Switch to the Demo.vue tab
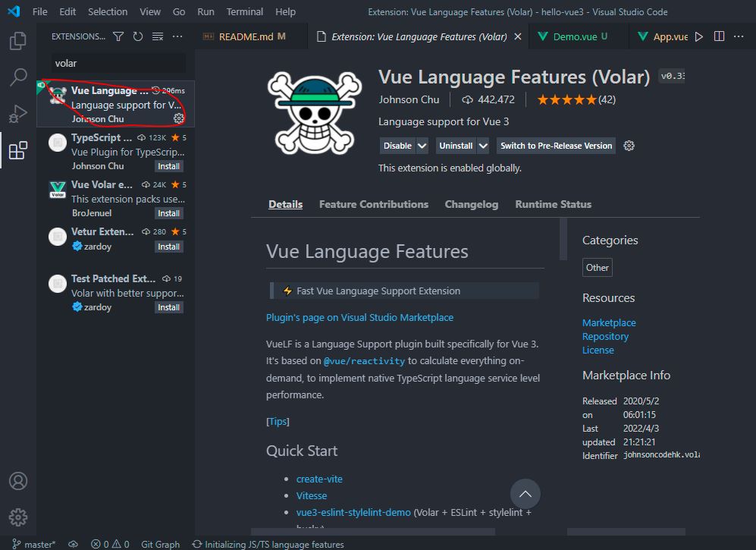This screenshot has height=550, width=756. 578,36
